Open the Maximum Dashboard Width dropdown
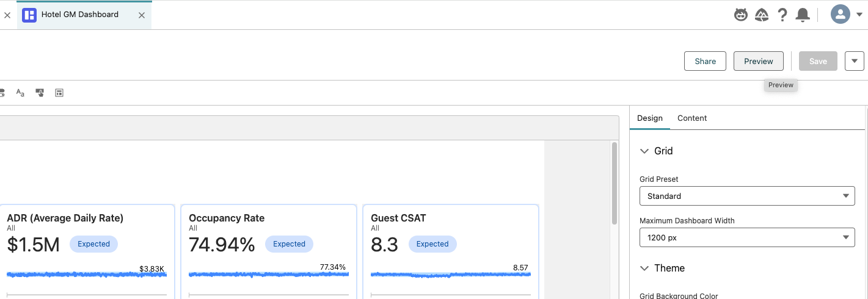This screenshot has height=299, width=868. (746, 237)
